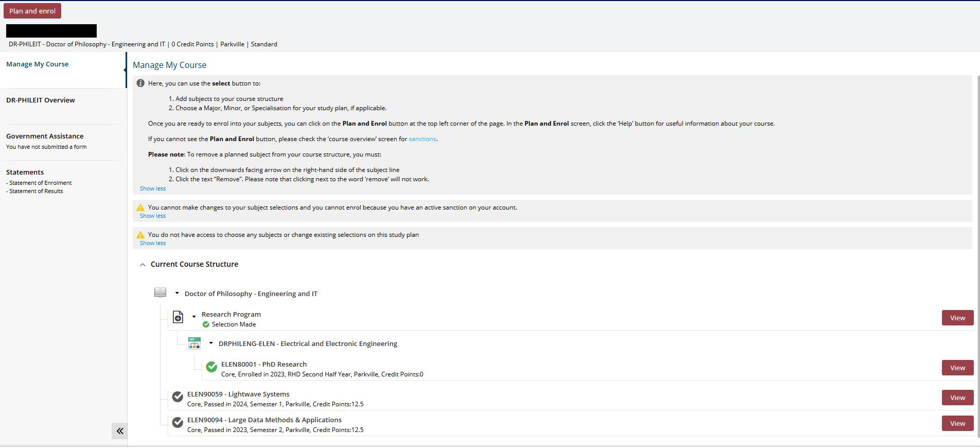Click View button for ELEN90059 Lightwave Systems
Screen dimensions: 980x448
click(957, 398)
